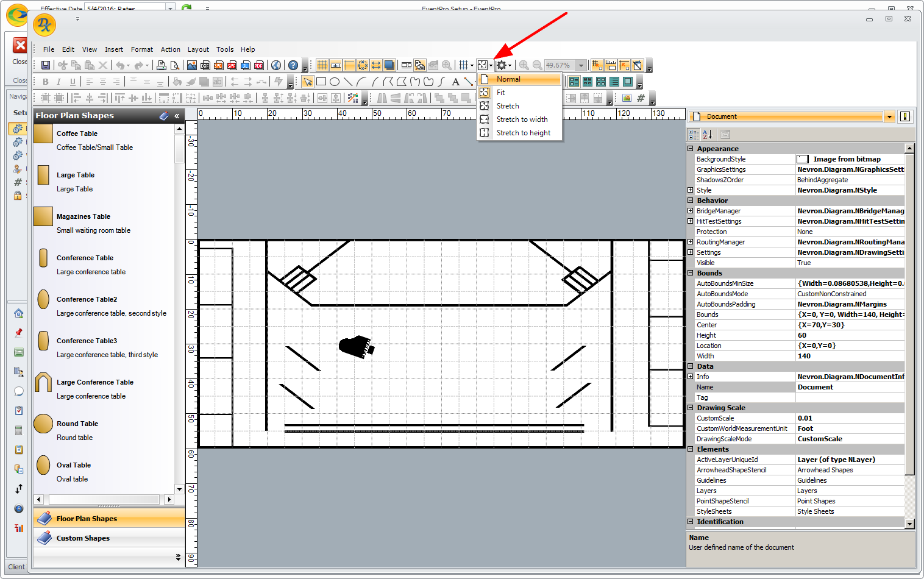
Task: Click the Save diskette icon
Action: [46, 65]
